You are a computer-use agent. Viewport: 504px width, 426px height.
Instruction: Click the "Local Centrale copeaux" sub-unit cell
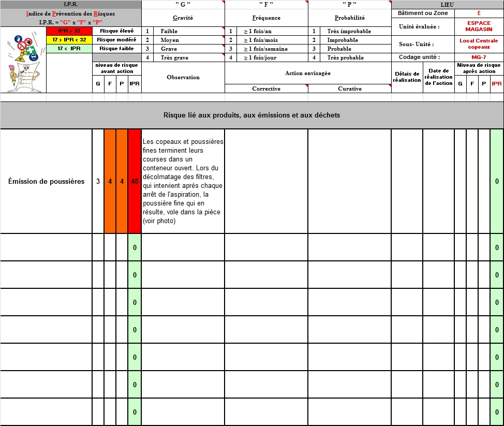click(478, 44)
